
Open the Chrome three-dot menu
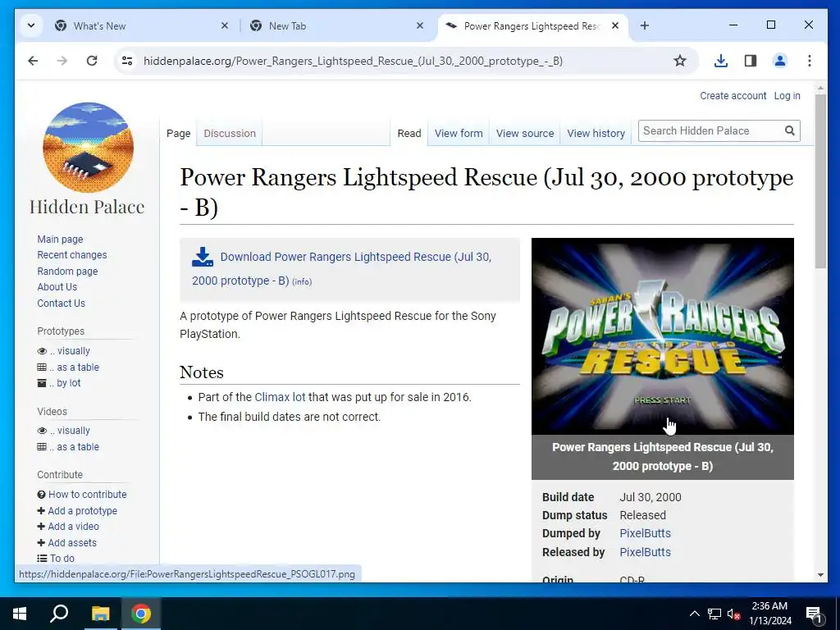[810, 61]
